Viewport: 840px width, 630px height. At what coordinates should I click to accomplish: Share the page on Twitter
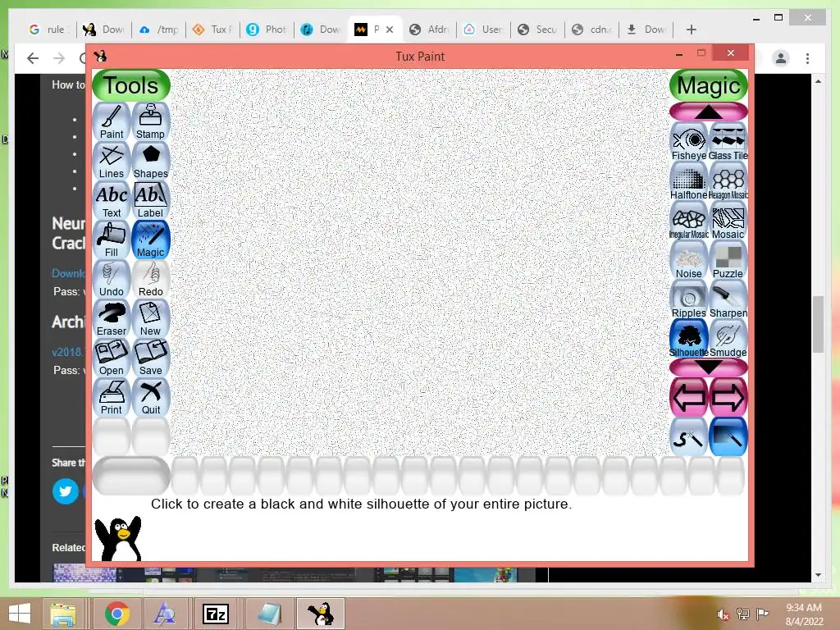[x=66, y=491]
